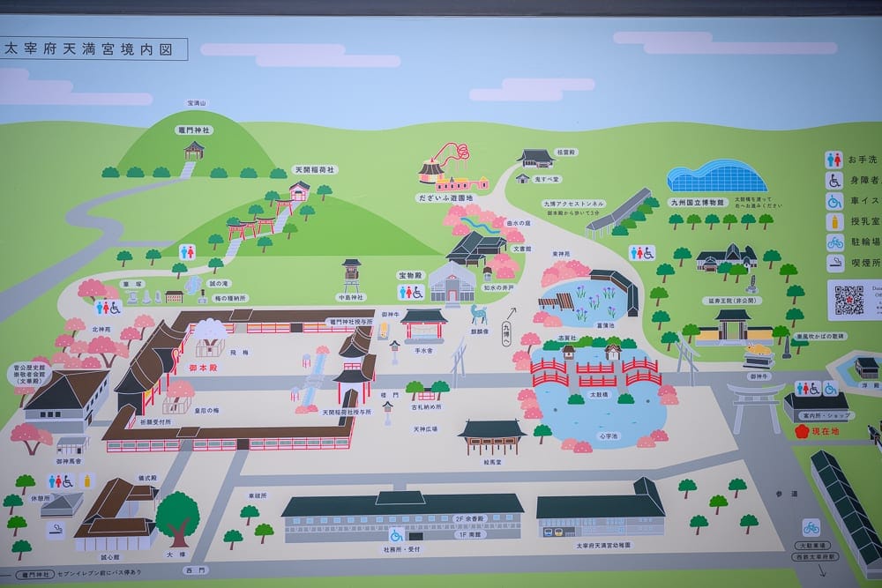Select the grey torii gate near 案内所

pos(754,408)
